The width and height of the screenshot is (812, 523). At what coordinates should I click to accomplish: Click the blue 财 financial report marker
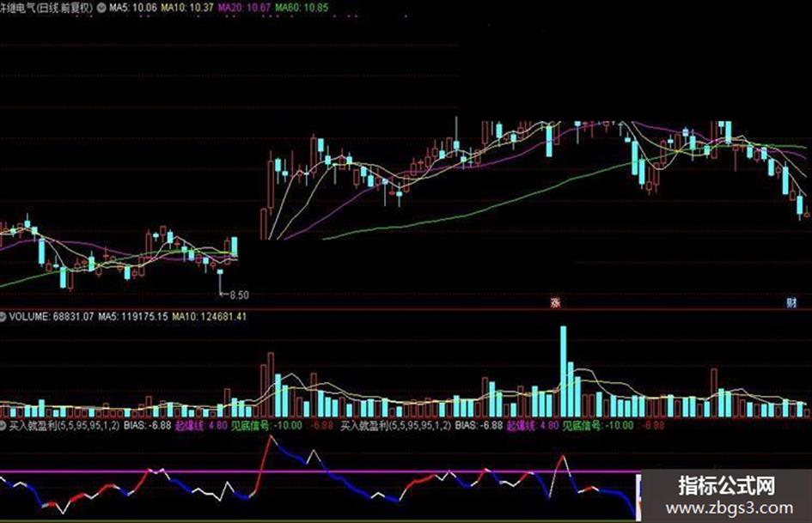point(791,302)
